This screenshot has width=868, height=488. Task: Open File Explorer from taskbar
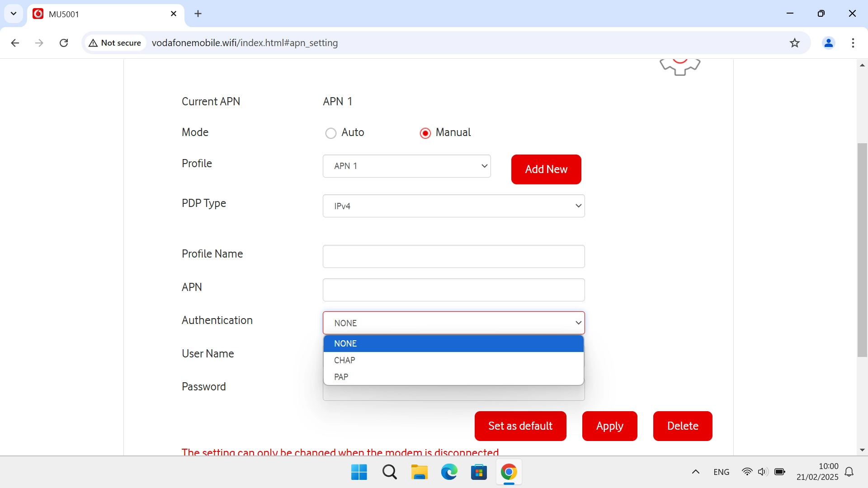coord(419,472)
